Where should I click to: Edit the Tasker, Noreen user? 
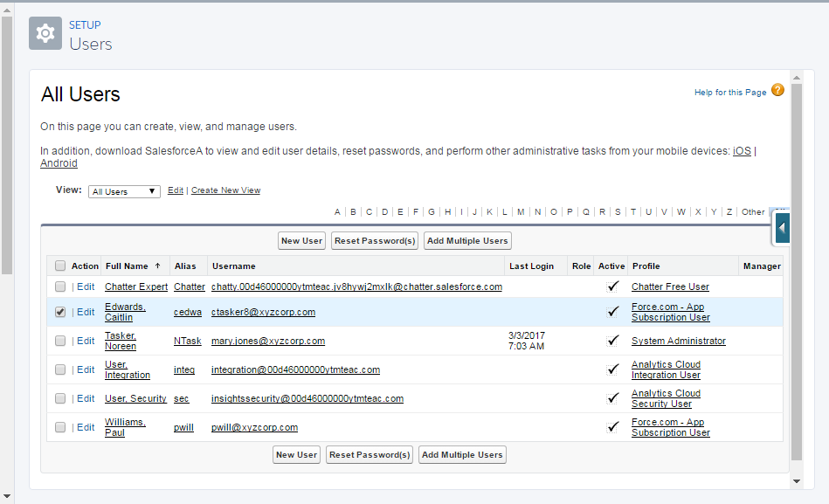click(86, 340)
